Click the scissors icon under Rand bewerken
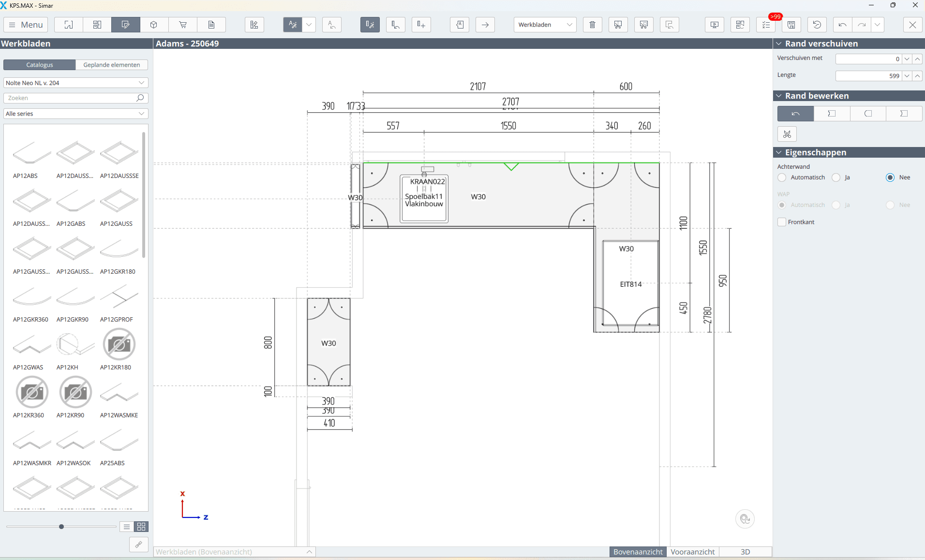This screenshot has height=560, width=925. coord(787,134)
